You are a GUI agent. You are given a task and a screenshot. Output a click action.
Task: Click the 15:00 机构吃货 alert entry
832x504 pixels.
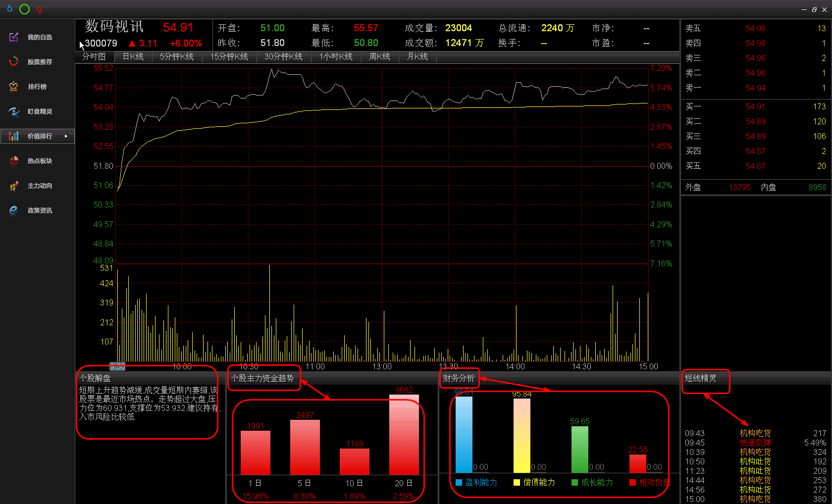pyautogui.click(x=756, y=499)
